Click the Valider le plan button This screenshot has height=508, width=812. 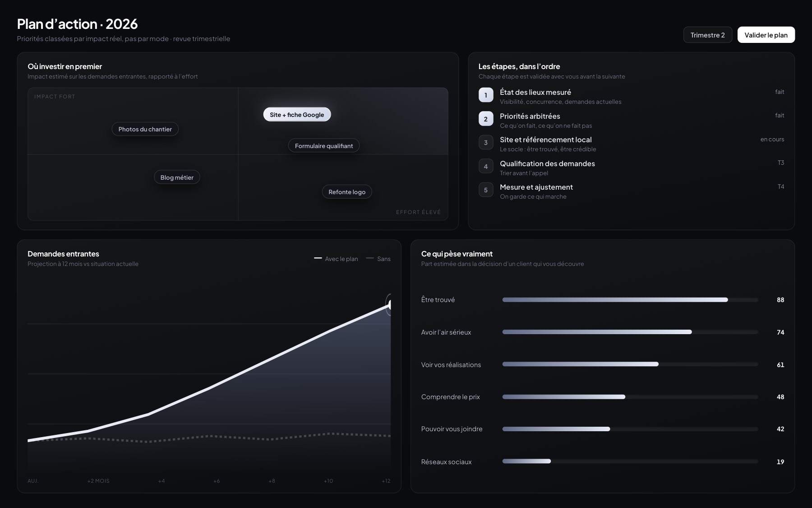[x=766, y=35]
